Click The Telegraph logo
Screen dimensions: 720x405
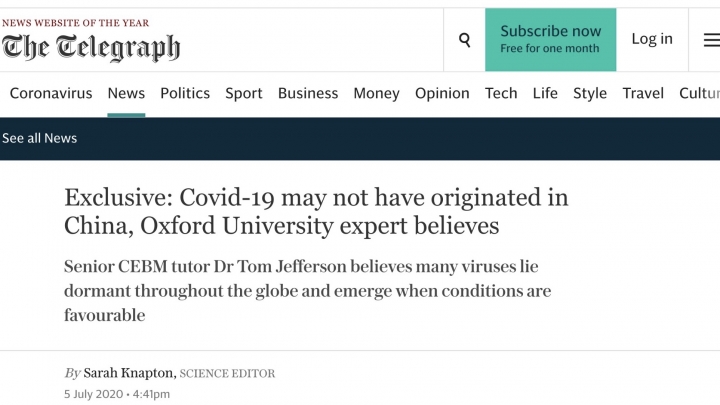point(91,46)
